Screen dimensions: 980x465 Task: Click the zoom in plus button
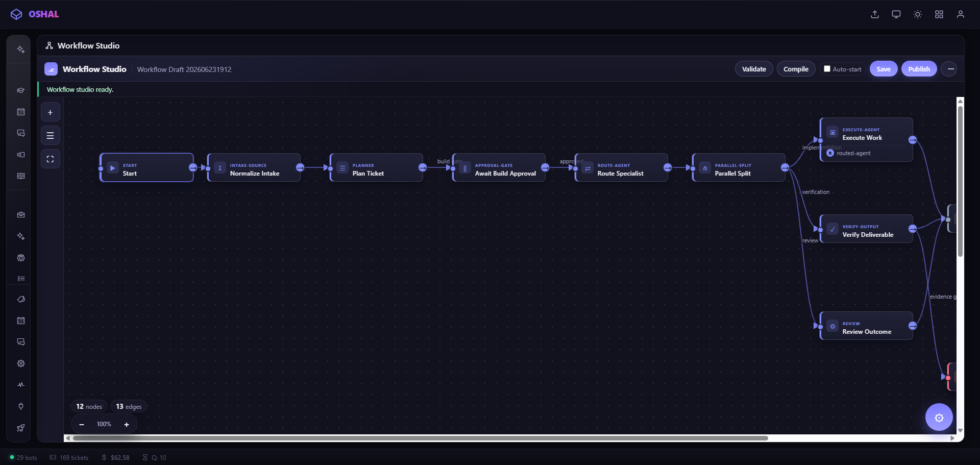127,425
